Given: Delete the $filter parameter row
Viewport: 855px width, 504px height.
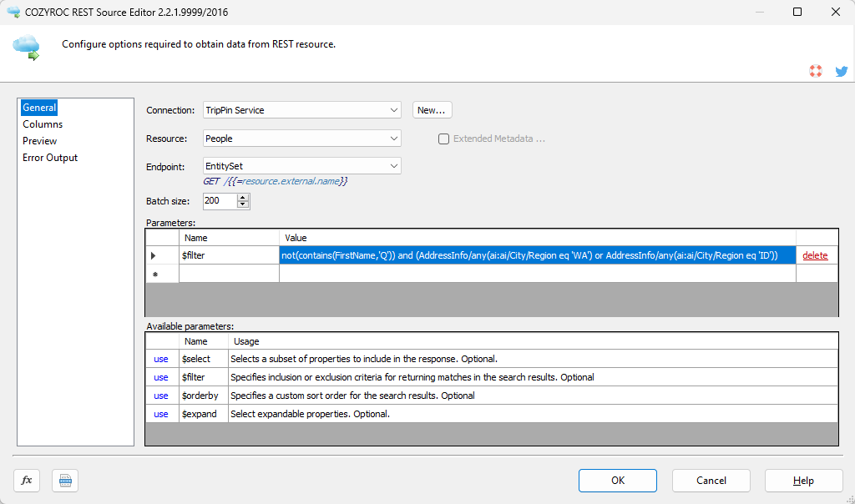Looking at the screenshot, I should [x=815, y=255].
